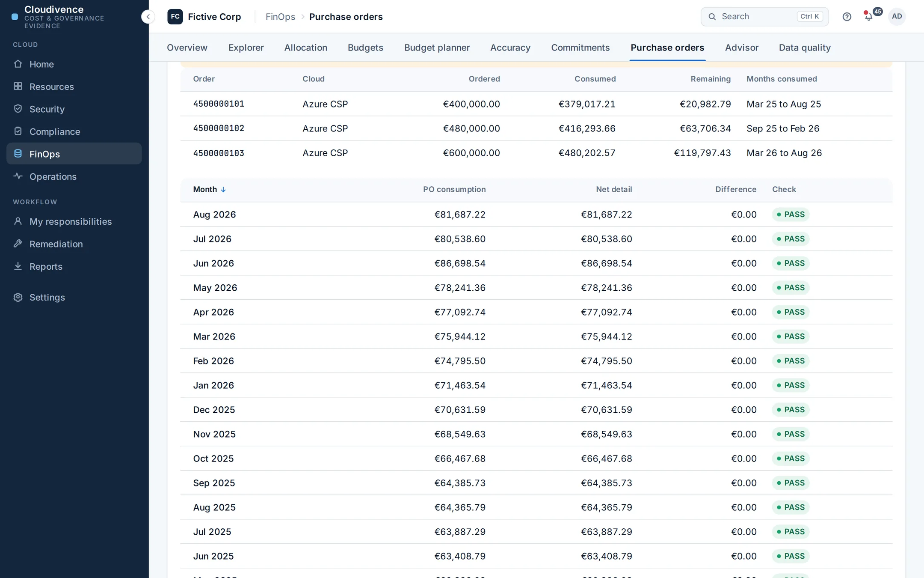Click the Compliance clipboard icon
The image size is (924, 578).
tap(18, 131)
